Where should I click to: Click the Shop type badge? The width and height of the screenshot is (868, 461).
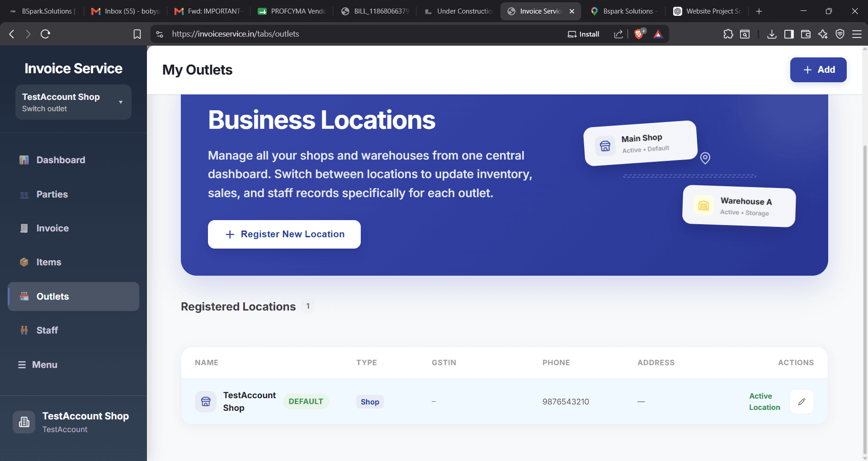click(x=370, y=402)
